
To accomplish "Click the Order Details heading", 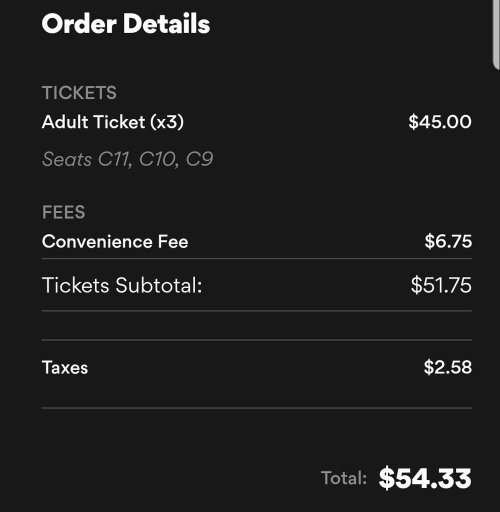I will (126, 24).
